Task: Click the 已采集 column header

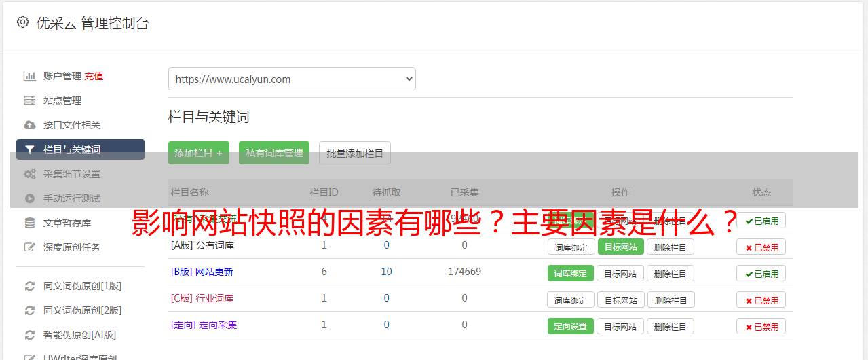Action: pyautogui.click(x=465, y=192)
